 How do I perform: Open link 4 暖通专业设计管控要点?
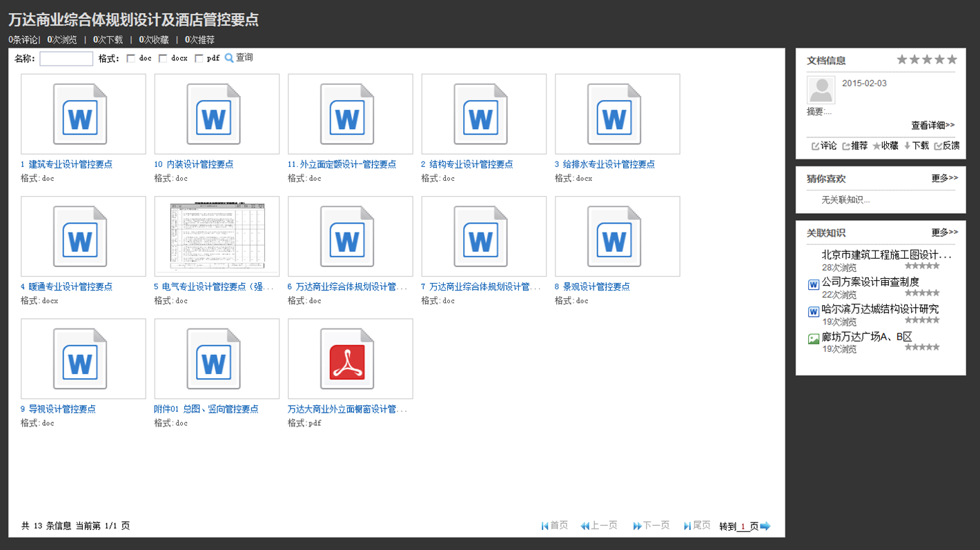[x=66, y=286]
